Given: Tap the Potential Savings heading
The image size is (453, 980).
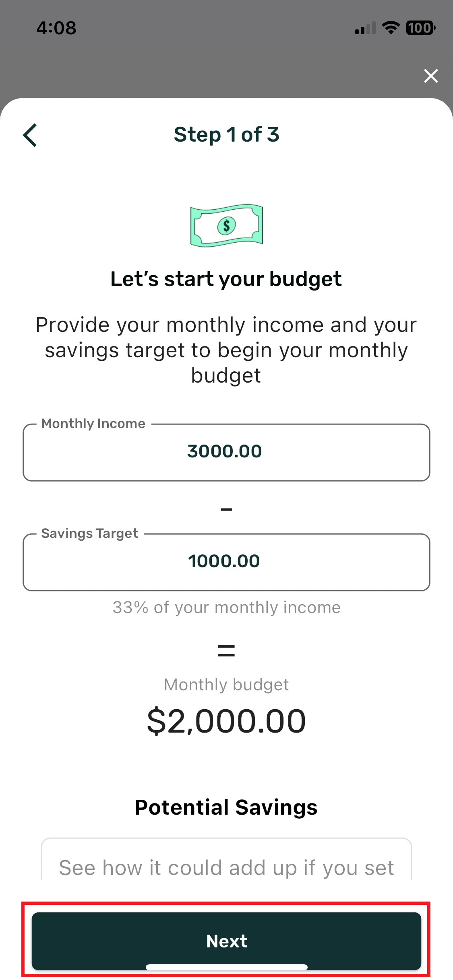Looking at the screenshot, I should pos(226,807).
